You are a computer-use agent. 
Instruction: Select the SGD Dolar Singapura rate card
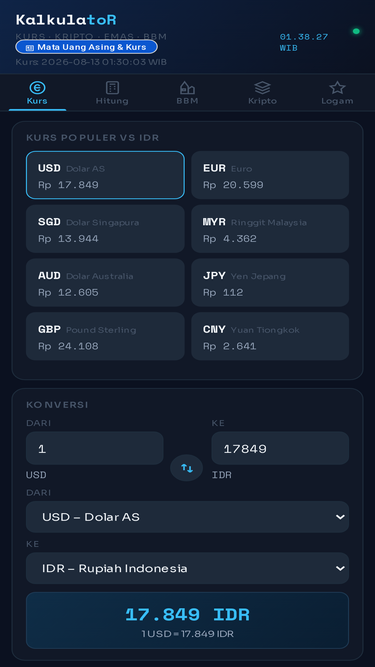tap(105, 229)
